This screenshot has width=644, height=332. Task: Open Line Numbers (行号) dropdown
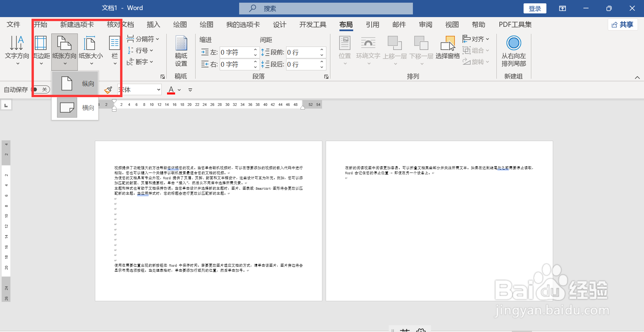(x=140, y=50)
